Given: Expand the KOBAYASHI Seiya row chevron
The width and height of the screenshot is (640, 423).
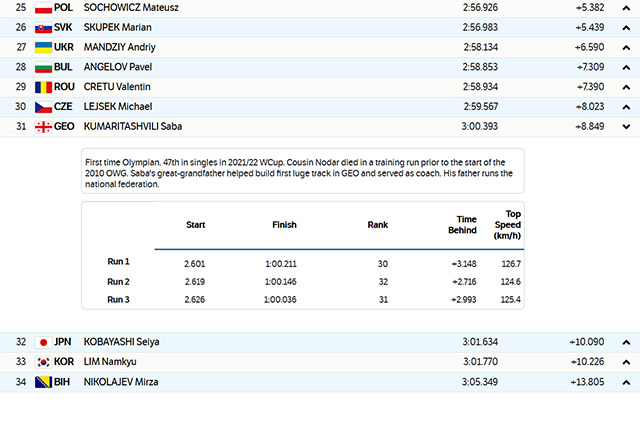Looking at the screenshot, I should [x=624, y=342].
